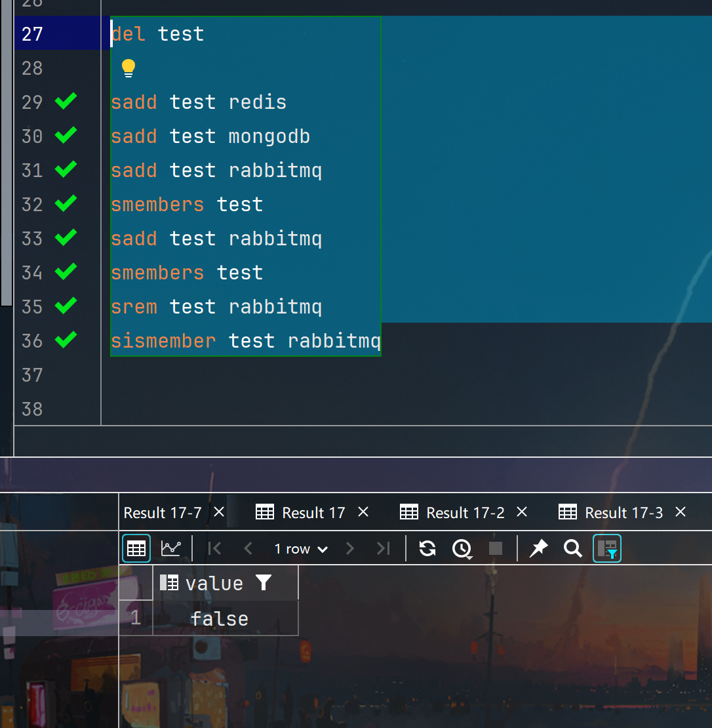Click the stop execution square button

pos(496,548)
